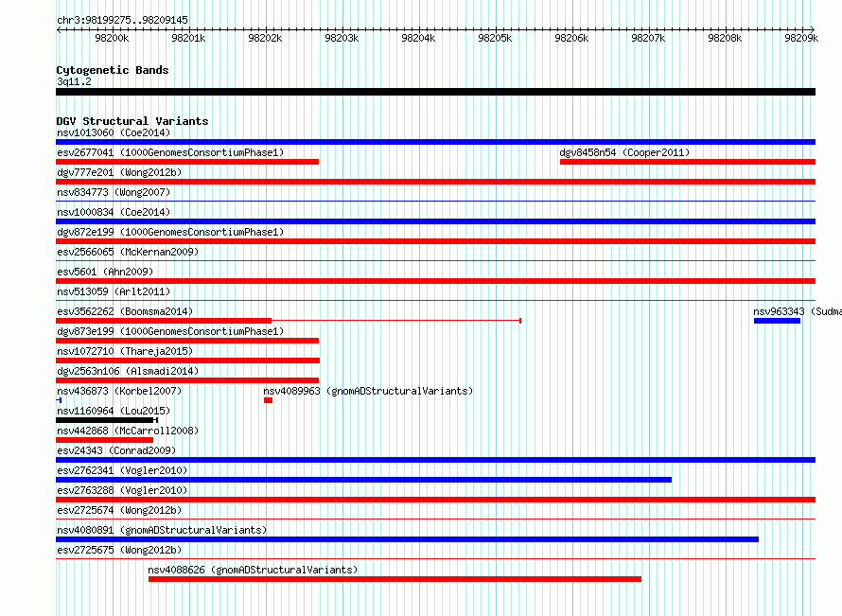This screenshot has height=616, width=842.
Task: Click variant label dgv2563n106 (Alsmadi2014)
Action: (128, 371)
